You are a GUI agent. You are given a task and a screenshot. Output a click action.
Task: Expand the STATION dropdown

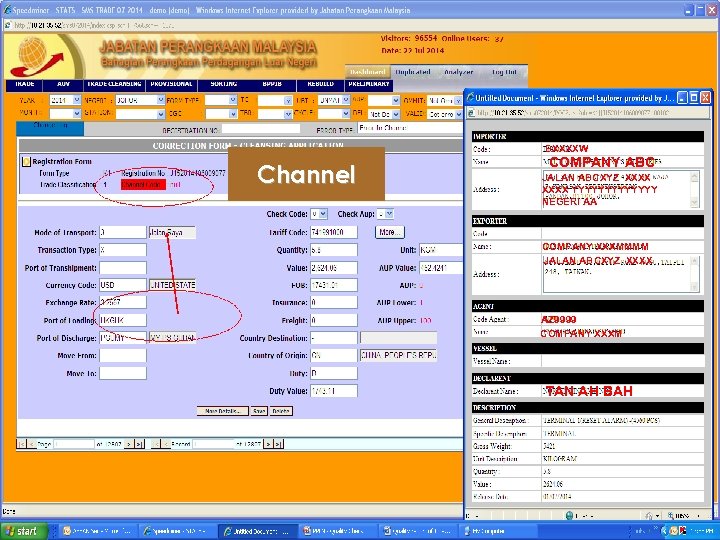click(160, 114)
